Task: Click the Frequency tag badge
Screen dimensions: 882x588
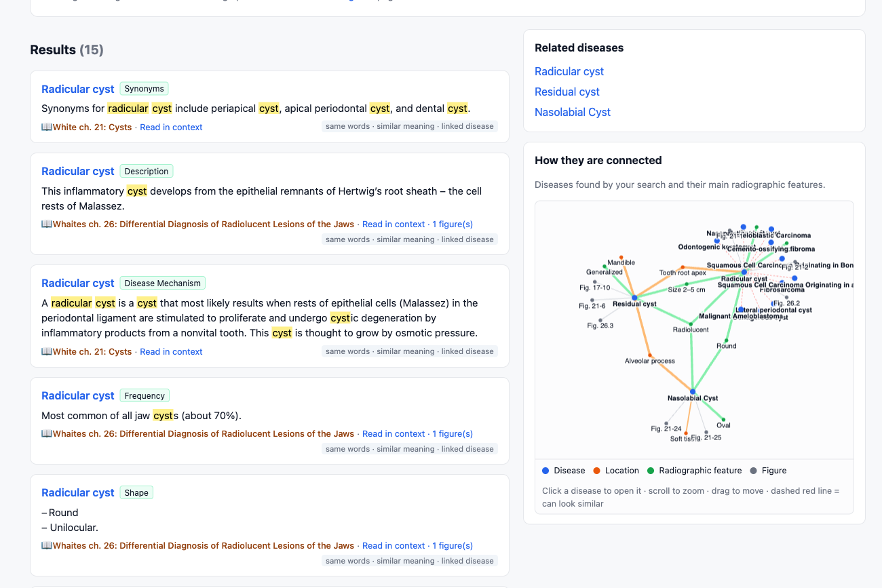Action: coord(145,395)
